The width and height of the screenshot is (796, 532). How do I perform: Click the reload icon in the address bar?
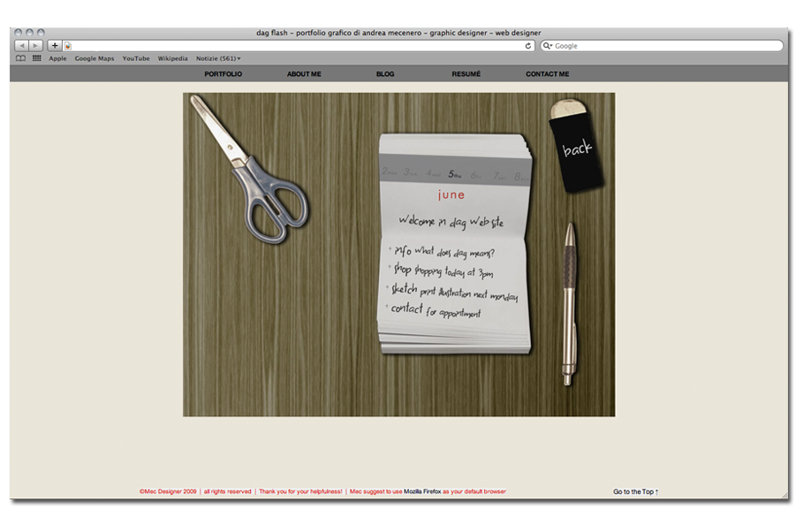click(527, 45)
